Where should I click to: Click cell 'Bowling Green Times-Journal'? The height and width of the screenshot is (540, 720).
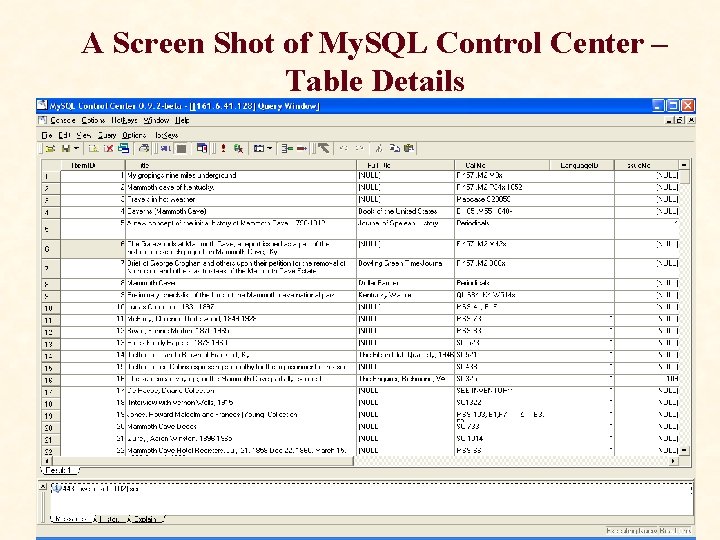point(405,267)
